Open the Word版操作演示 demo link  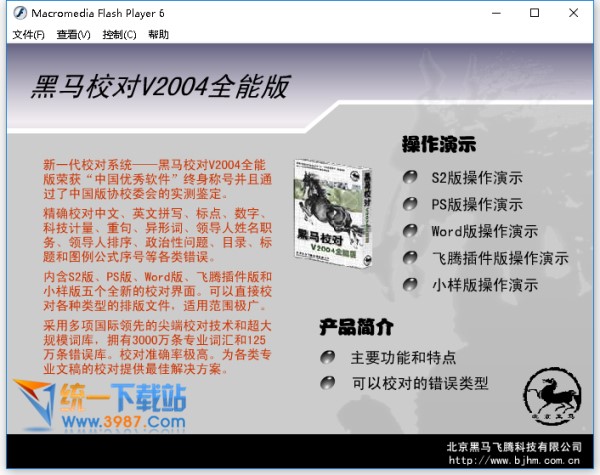pos(484,232)
